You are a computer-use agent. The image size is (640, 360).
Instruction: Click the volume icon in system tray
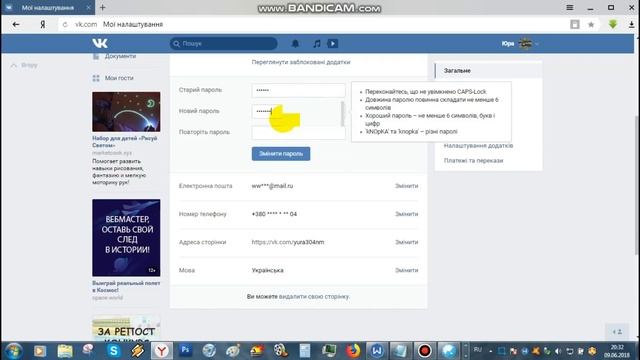point(558,351)
